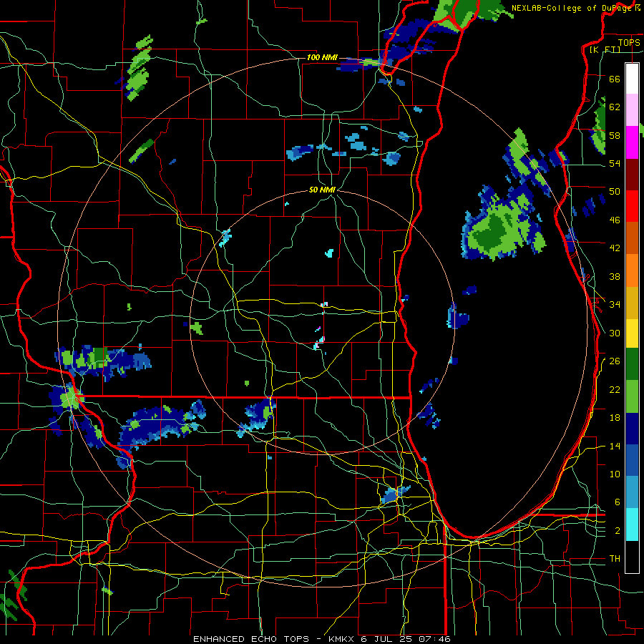Pick the magenta legend swatch near 58
The image size is (644, 644).
[632, 142]
